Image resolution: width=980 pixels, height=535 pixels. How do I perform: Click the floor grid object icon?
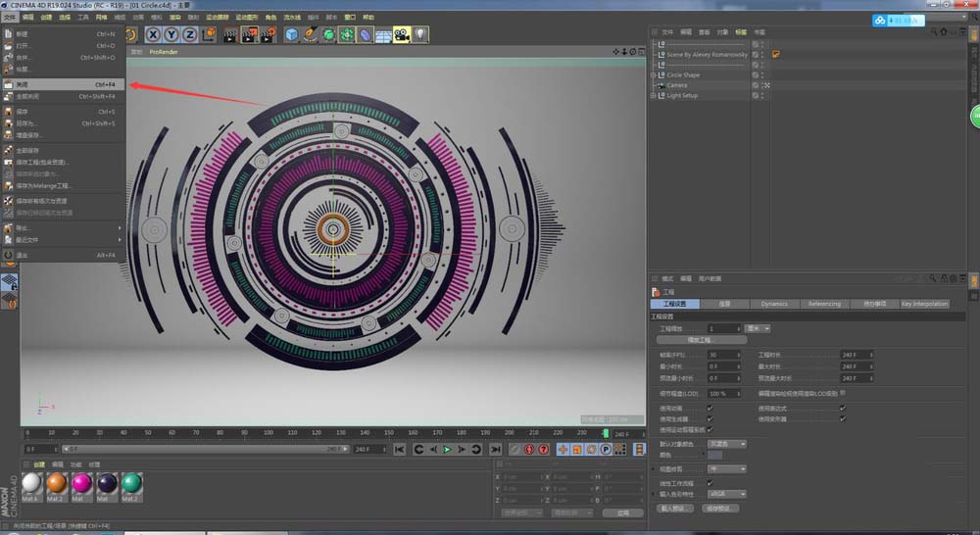382,35
